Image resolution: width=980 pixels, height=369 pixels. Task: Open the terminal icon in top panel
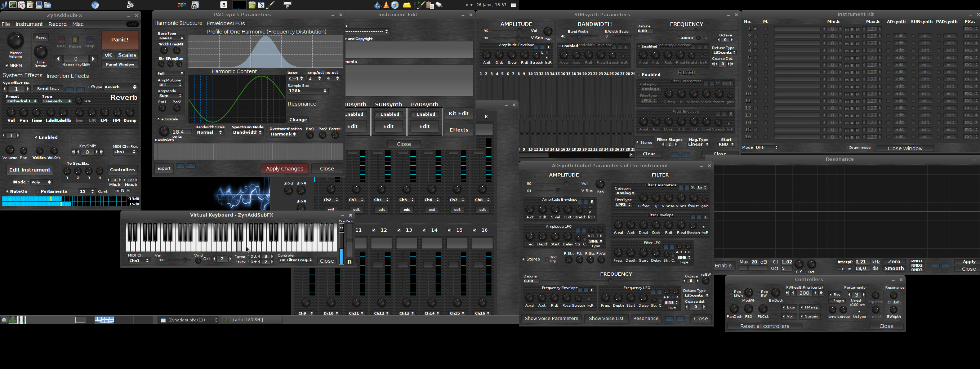point(13,5)
